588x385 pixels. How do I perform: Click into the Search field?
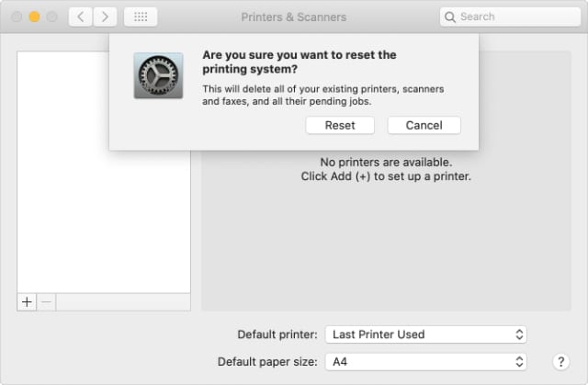tap(510, 17)
